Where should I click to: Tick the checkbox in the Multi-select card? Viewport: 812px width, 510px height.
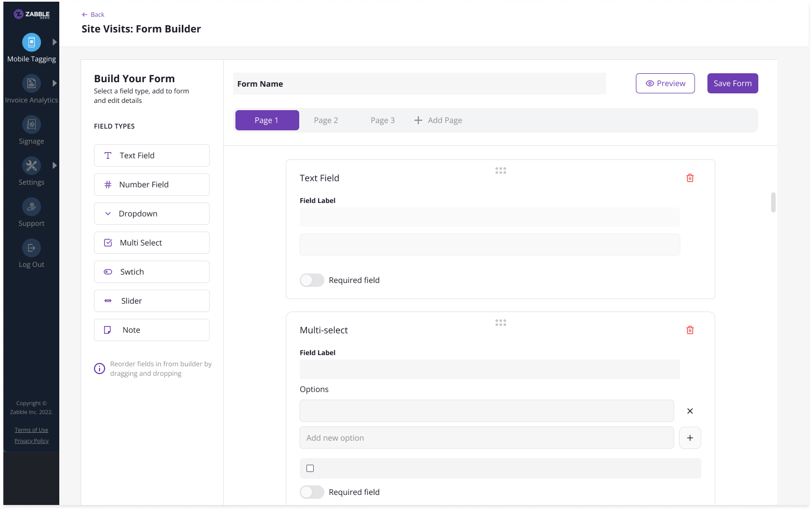coord(310,469)
